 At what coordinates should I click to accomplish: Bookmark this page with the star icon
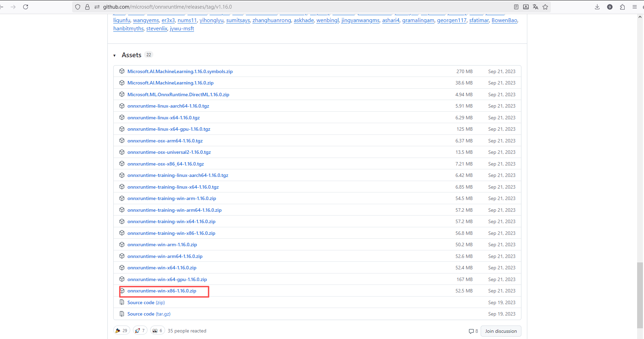click(x=545, y=7)
